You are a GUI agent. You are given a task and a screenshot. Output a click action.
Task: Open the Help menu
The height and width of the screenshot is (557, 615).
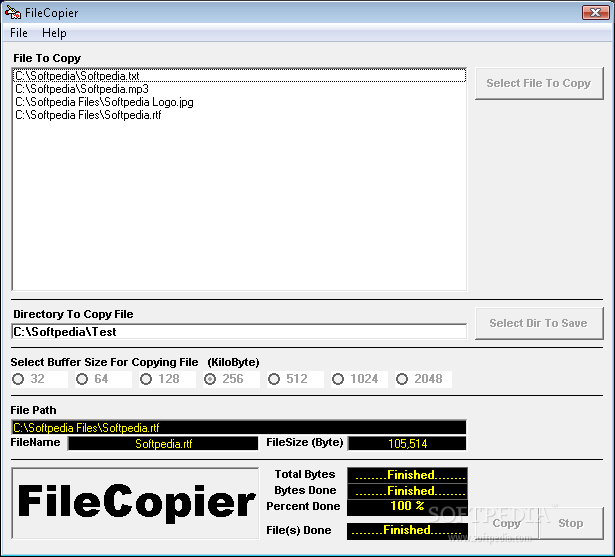(x=54, y=33)
